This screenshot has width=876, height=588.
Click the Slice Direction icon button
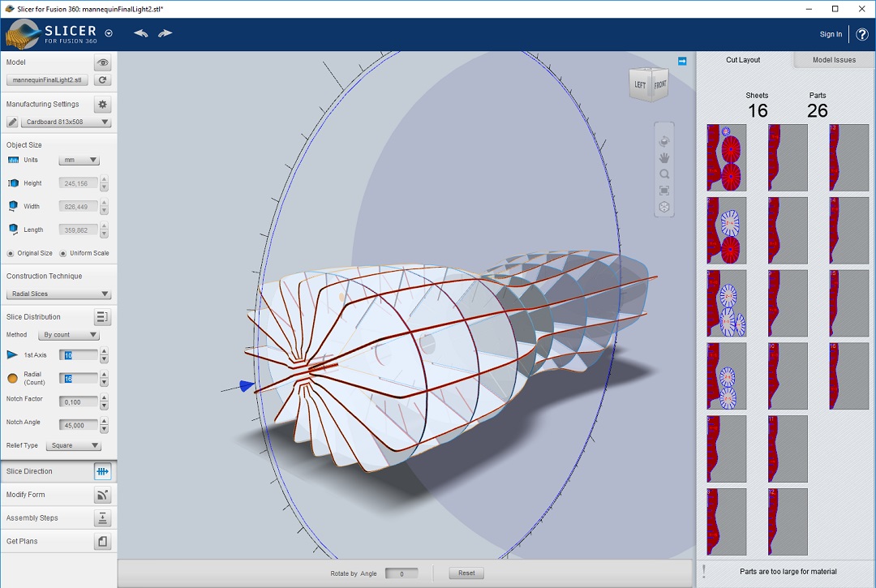point(102,472)
